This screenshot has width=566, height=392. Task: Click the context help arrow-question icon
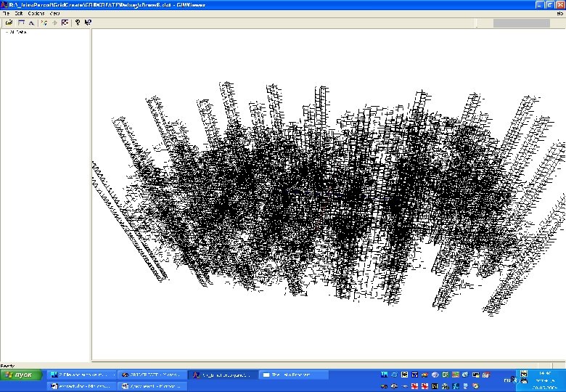[x=88, y=23]
